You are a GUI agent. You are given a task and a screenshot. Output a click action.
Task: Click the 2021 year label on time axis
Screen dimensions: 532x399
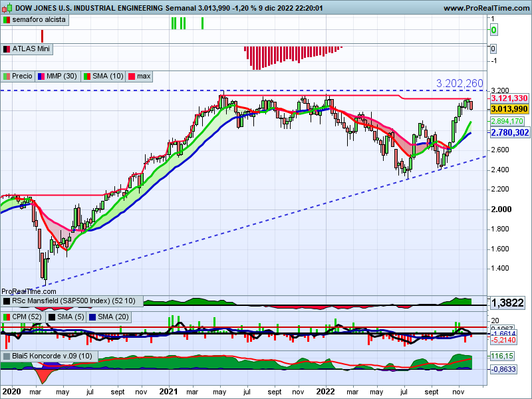click(169, 392)
